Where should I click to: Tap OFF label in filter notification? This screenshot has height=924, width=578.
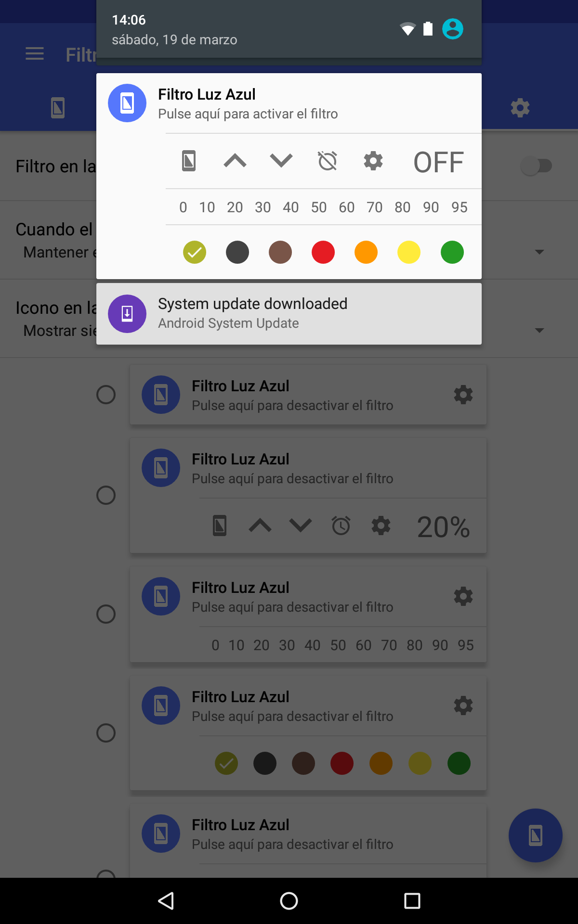tap(438, 162)
